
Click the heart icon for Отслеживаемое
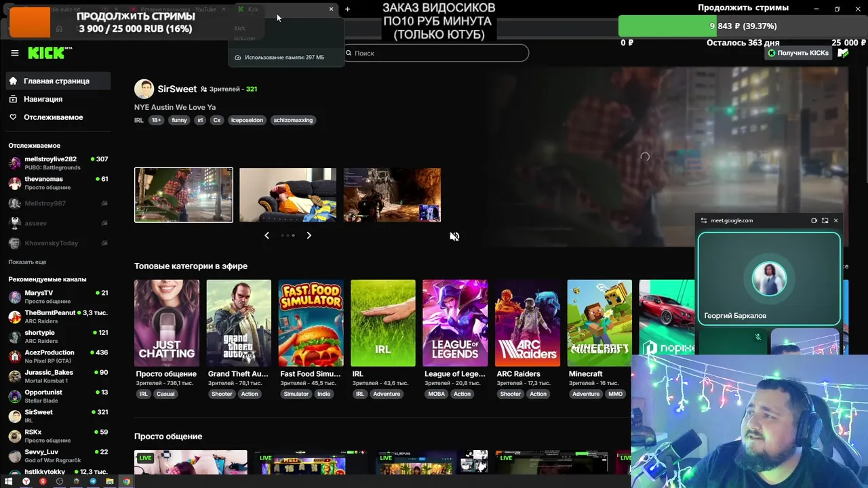pos(13,117)
